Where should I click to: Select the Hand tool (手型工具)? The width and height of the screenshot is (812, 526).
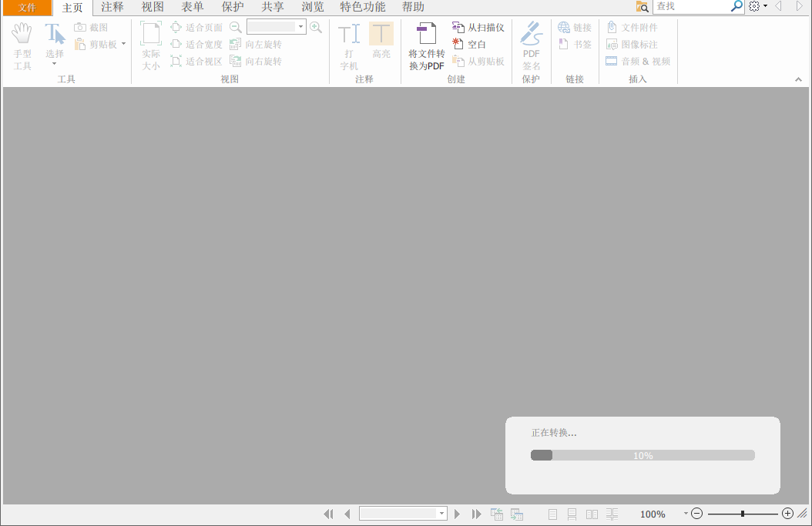22,42
